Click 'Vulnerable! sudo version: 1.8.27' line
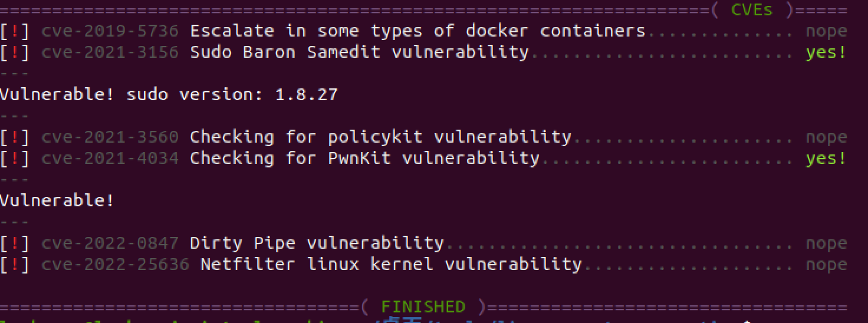The height and width of the screenshot is (323, 868). coord(169,94)
